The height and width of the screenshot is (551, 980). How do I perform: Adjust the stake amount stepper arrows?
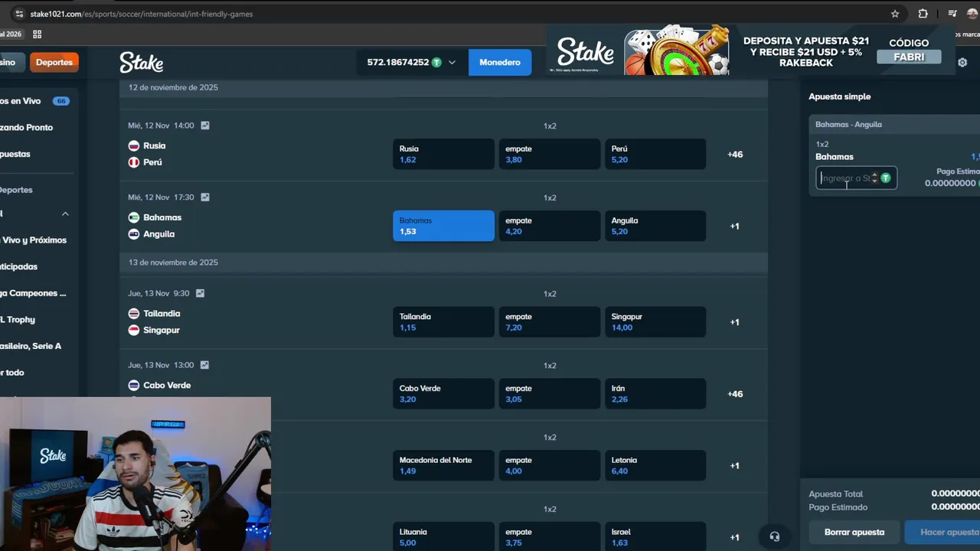coord(874,178)
